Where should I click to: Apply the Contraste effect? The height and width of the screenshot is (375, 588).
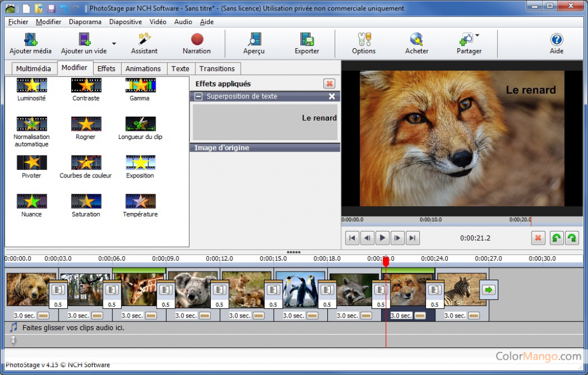[86, 90]
